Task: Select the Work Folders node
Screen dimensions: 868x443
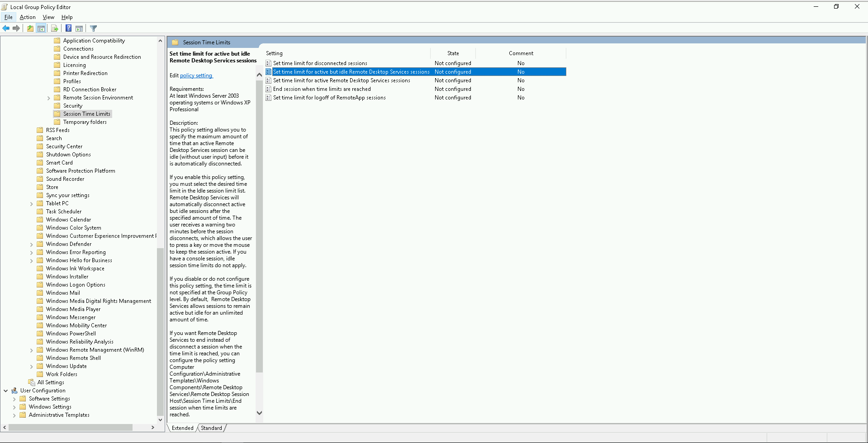Action: 62,374
